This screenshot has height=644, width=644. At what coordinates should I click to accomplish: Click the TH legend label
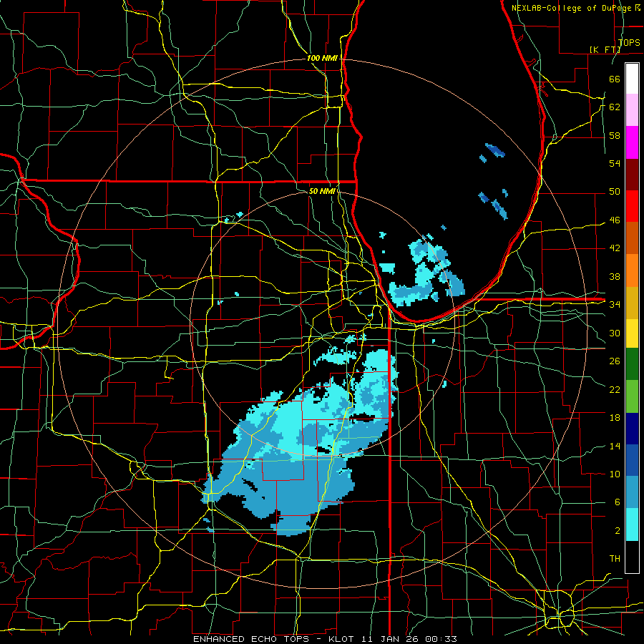[615, 559]
